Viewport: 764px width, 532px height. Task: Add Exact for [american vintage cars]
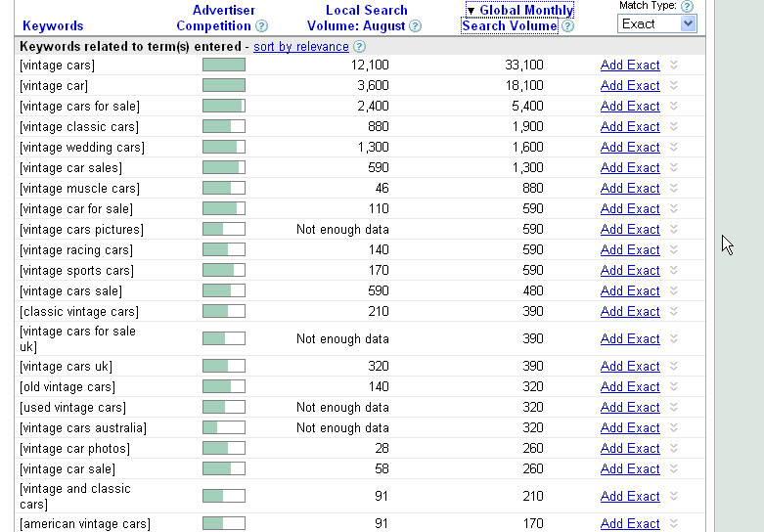(630, 523)
